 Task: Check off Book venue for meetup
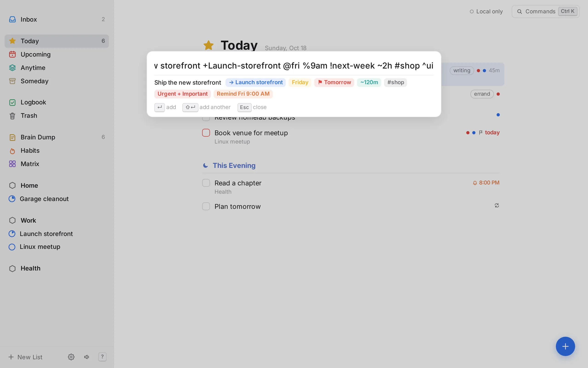[206, 133]
